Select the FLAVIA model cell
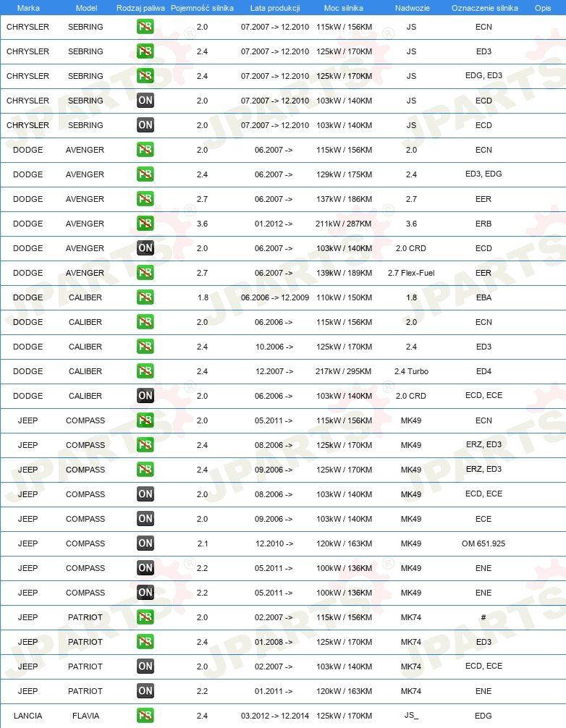 [86, 716]
